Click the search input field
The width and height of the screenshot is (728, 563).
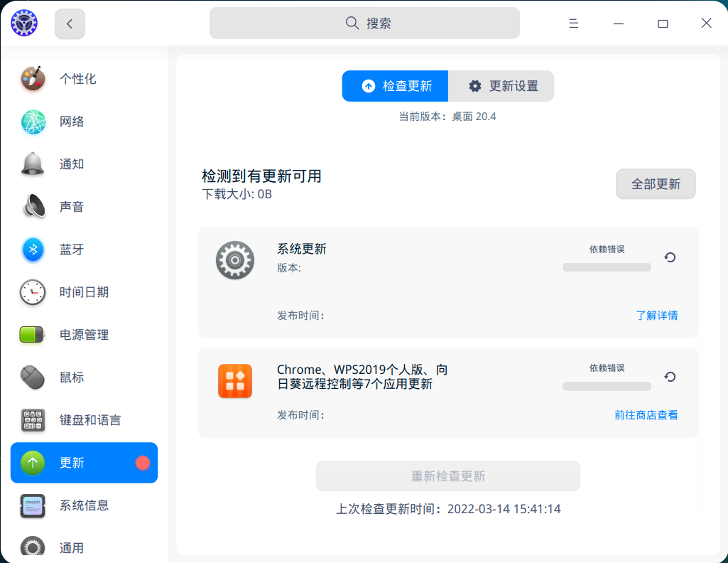coord(364,23)
